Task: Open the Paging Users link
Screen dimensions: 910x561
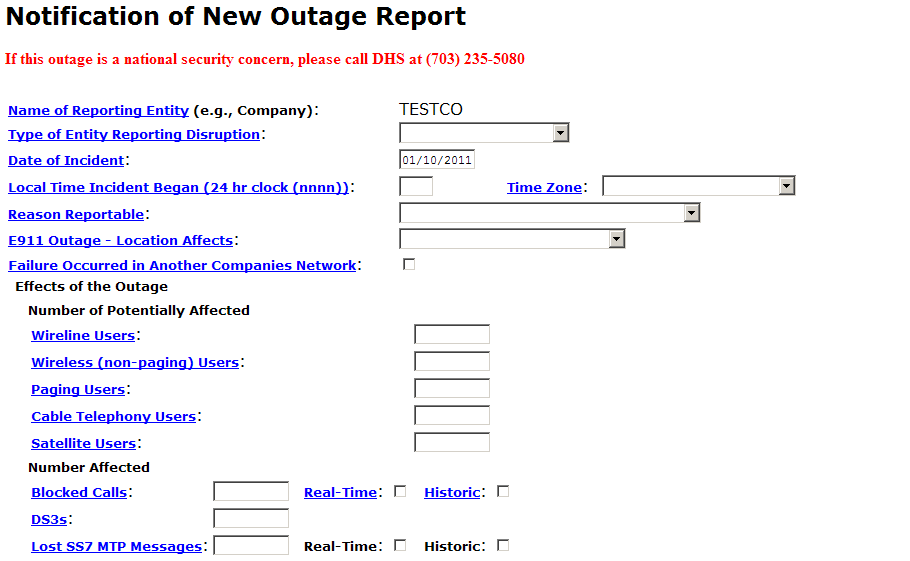Action: (x=78, y=390)
